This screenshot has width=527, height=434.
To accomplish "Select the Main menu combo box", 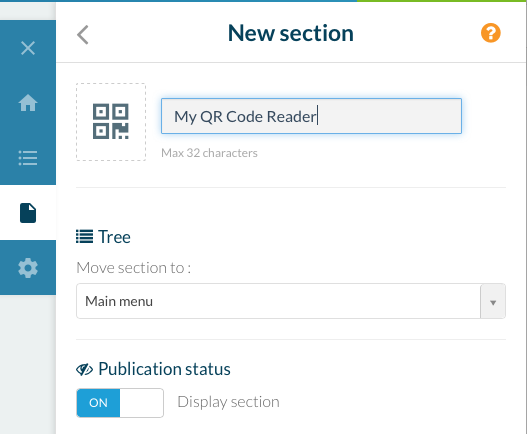I will pos(291,301).
